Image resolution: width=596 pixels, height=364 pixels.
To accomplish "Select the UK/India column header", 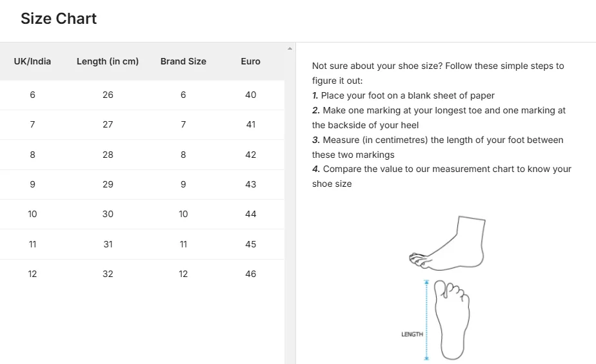I will (32, 61).
